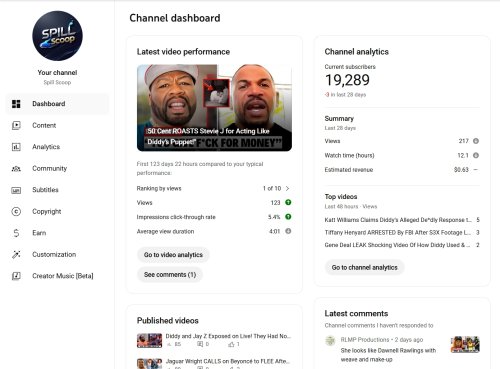The image size is (500, 369).
Task: Open top video Katt Williams Claims Diddy's
Action: point(398,220)
